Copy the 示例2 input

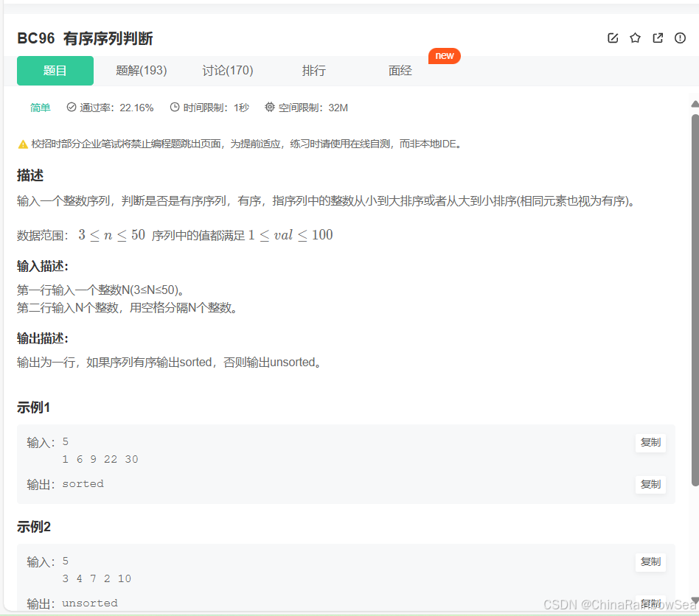click(650, 562)
